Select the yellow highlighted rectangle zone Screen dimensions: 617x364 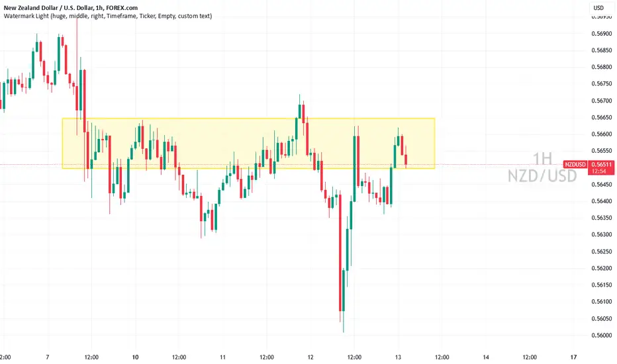[248, 143]
